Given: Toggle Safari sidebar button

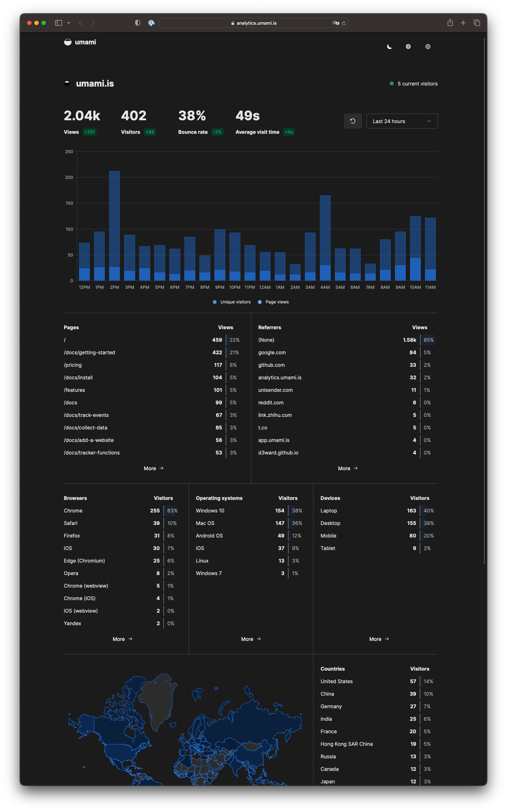Looking at the screenshot, I should click(x=59, y=23).
